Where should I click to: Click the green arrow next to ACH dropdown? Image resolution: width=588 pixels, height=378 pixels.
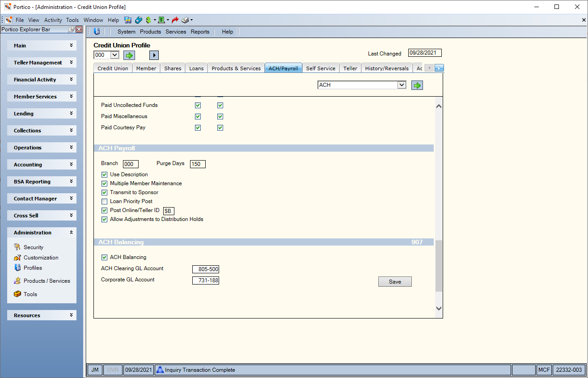[417, 85]
